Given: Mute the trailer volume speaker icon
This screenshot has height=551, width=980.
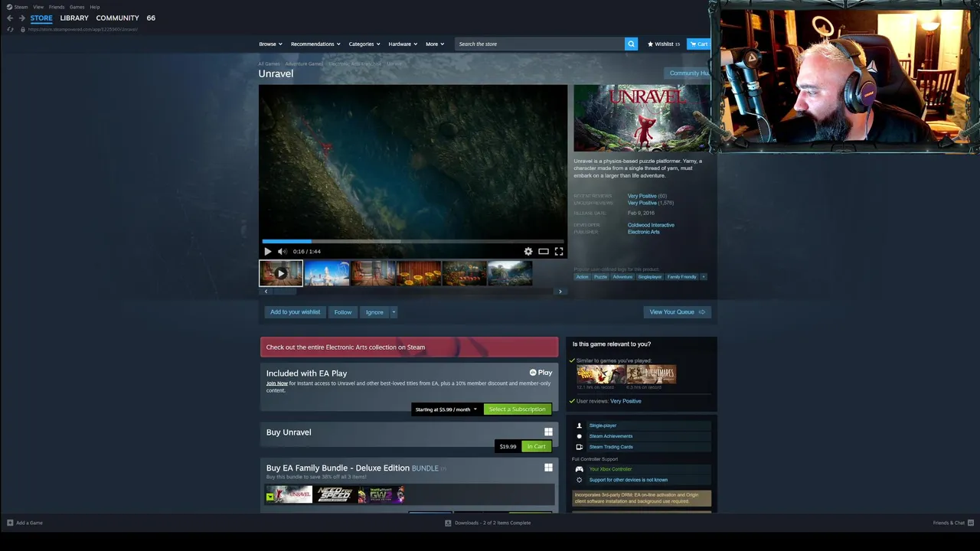Looking at the screenshot, I should [282, 251].
